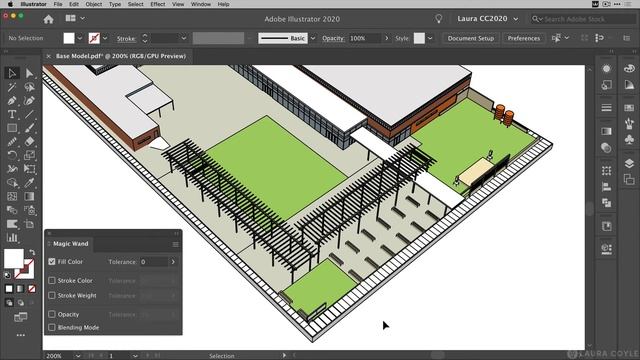Select the Eyedropper tool

point(29,183)
